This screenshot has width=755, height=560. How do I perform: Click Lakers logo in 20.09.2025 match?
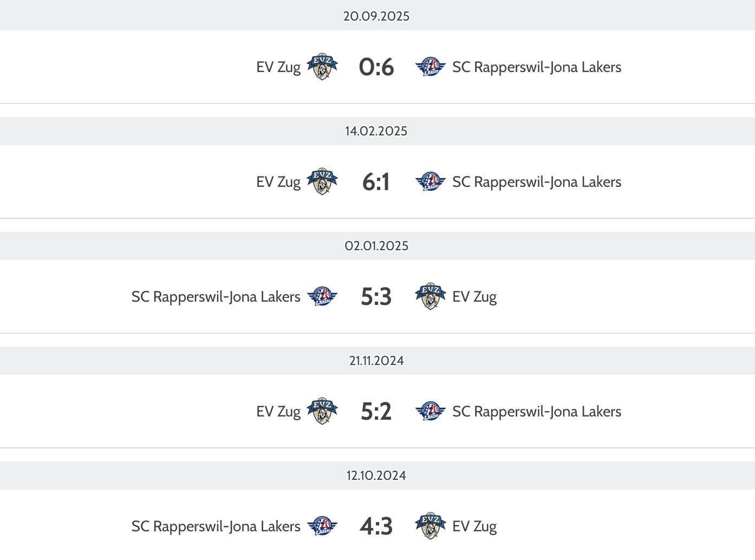(x=431, y=67)
